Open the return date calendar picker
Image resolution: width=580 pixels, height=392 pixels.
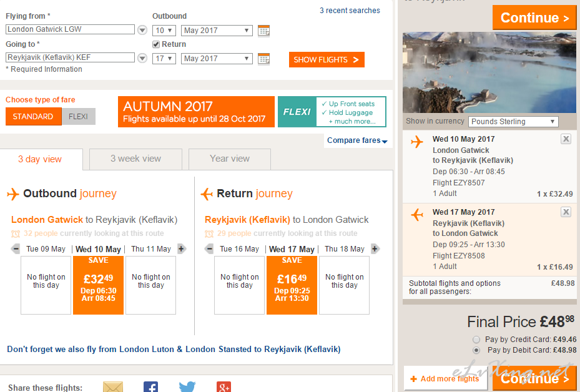point(263,59)
